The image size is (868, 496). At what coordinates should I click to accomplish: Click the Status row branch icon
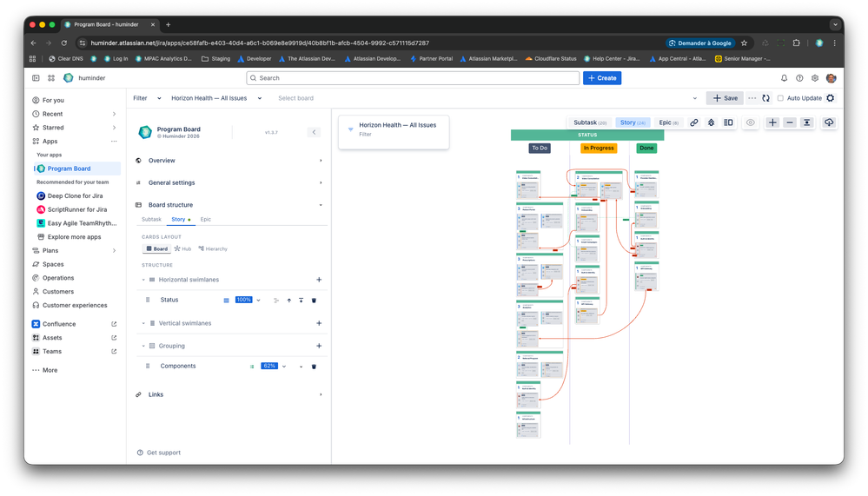(x=276, y=300)
